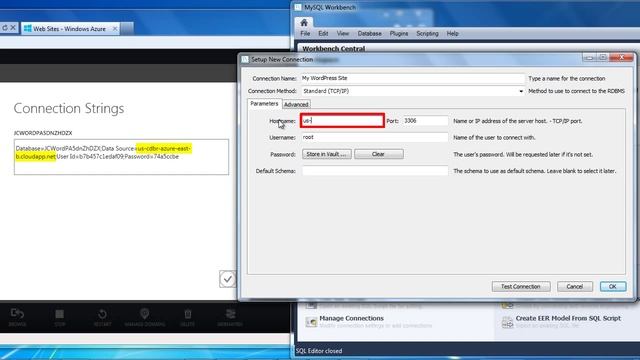This screenshot has width=640, height=360.
Task: Open the Scripting menu
Action: click(427, 33)
